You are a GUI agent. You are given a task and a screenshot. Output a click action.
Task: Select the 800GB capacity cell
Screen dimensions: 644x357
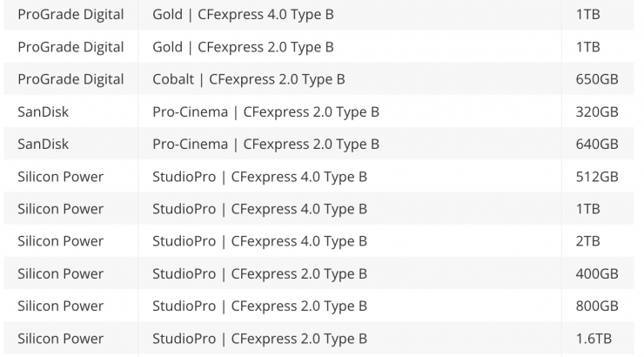click(x=597, y=306)
